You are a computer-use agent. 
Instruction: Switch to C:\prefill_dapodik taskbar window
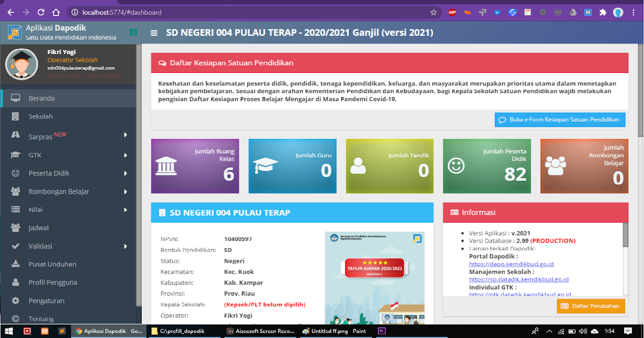pos(184,331)
